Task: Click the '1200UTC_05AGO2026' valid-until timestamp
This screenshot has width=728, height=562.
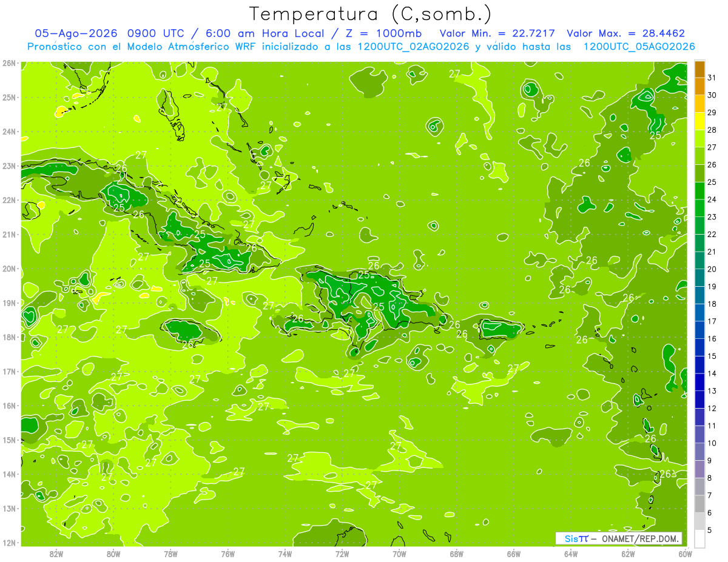Action: click(639, 47)
